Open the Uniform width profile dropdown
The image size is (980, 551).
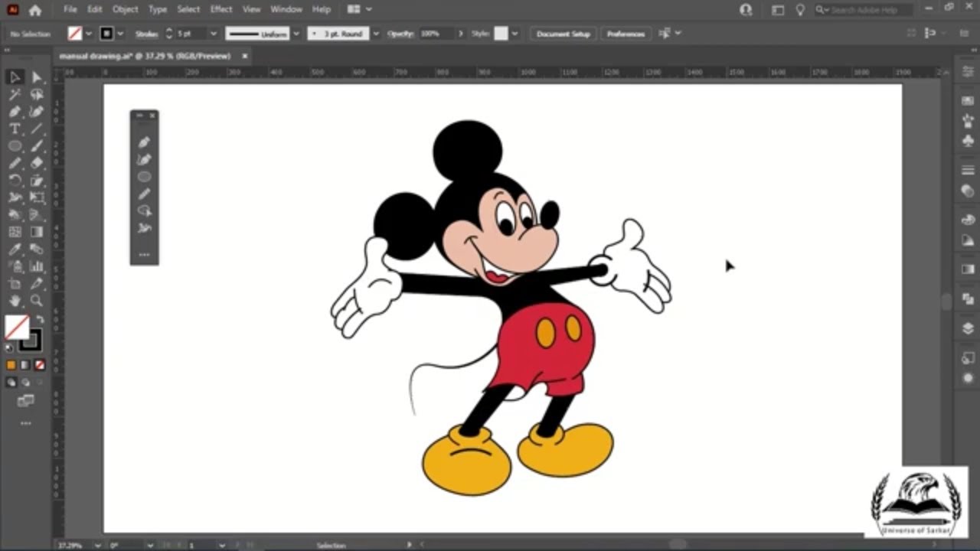296,34
